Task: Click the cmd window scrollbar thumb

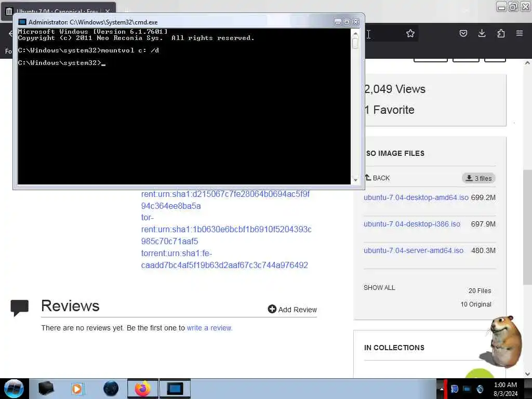Action: (355, 44)
